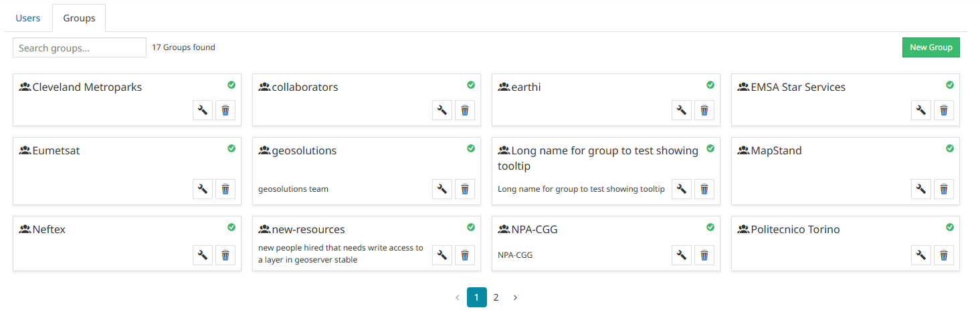Screen dimensions: 980x328
Task: Edit the new-resources group
Action: 442,255
